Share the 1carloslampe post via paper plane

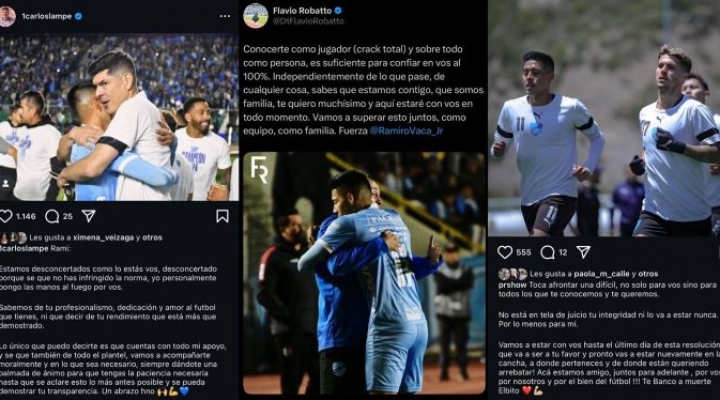pyautogui.click(x=88, y=216)
